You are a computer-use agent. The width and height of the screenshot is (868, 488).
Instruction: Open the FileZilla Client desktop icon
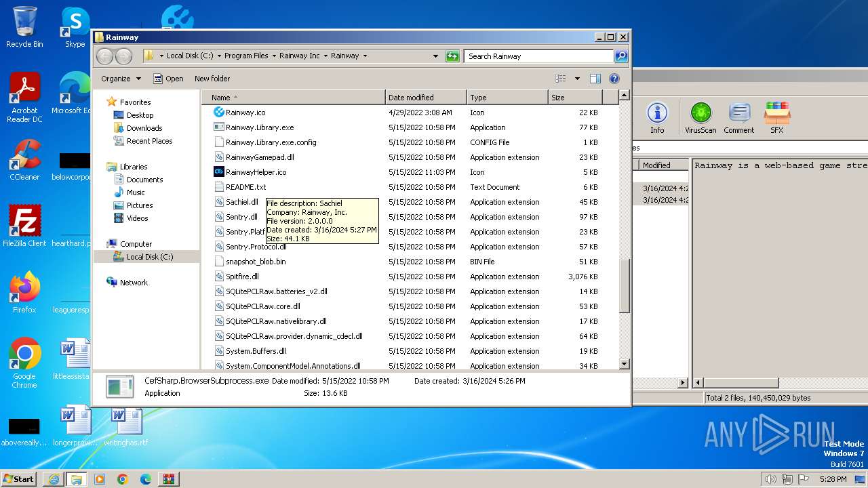click(x=24, y=226)
